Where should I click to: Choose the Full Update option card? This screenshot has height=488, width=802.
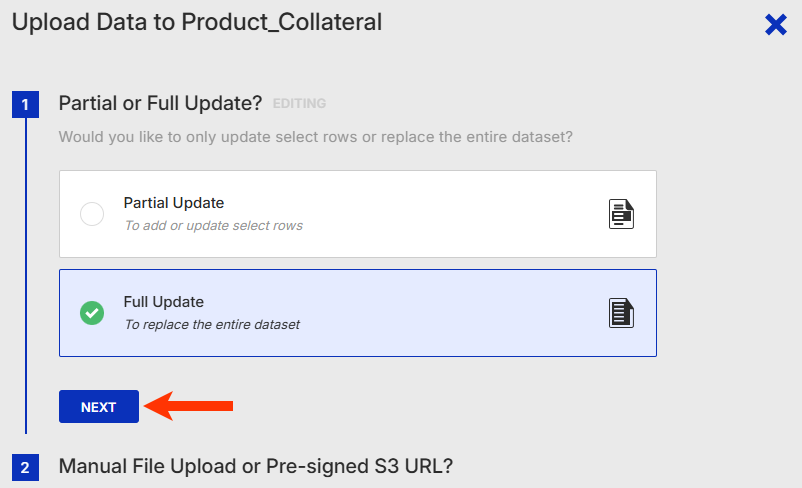pyautogui.click(x=358, y=313)
